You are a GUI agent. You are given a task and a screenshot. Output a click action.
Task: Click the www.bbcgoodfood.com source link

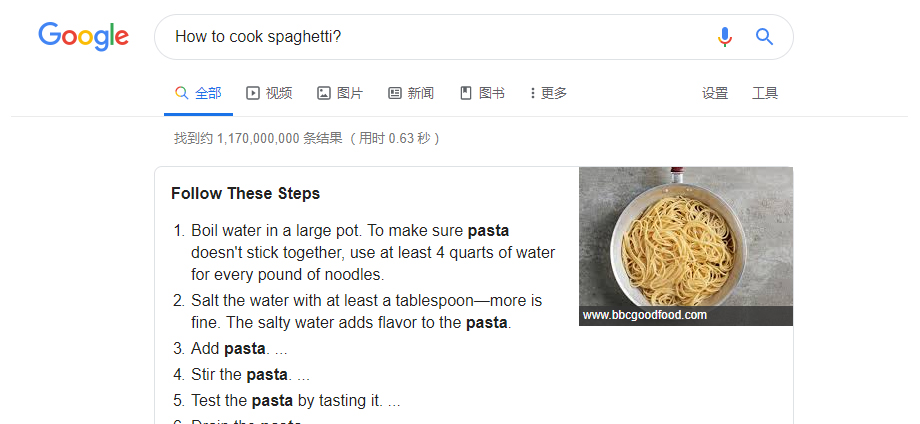point(645,315)
